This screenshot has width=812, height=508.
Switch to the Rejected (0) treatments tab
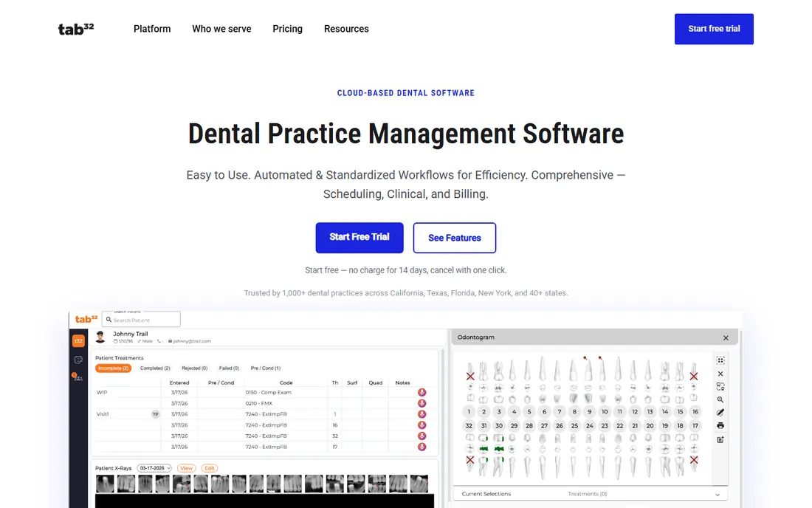pyautogui.click(x=194, y=368)
